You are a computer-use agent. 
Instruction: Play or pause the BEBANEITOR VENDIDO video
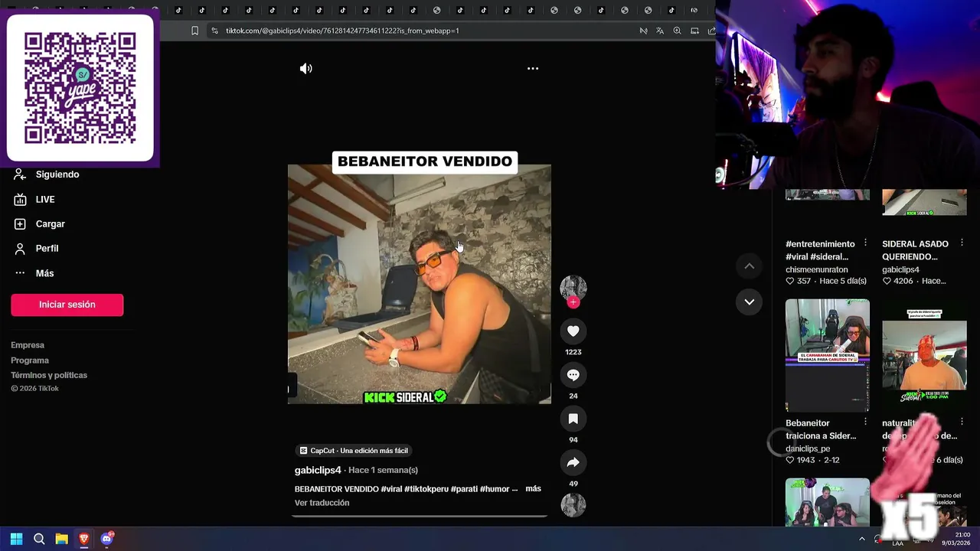click(x=420, y=284)
